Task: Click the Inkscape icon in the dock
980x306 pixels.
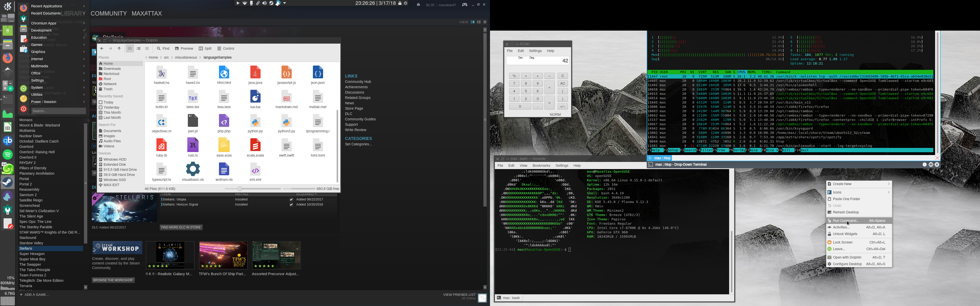Action: (8, 71)
